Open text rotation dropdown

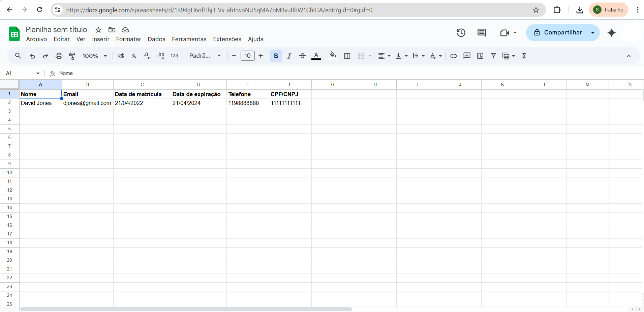point(436,56)
